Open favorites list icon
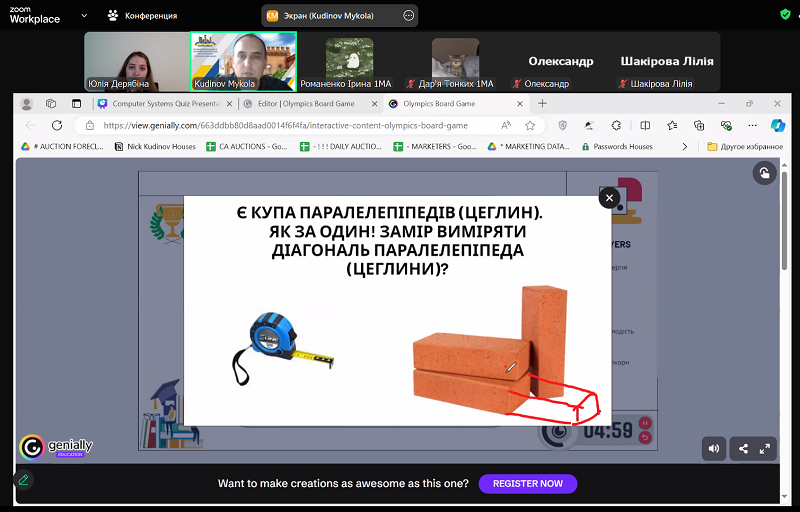The image size is (800, 512). pyautogui.click(x=672, y=125)
